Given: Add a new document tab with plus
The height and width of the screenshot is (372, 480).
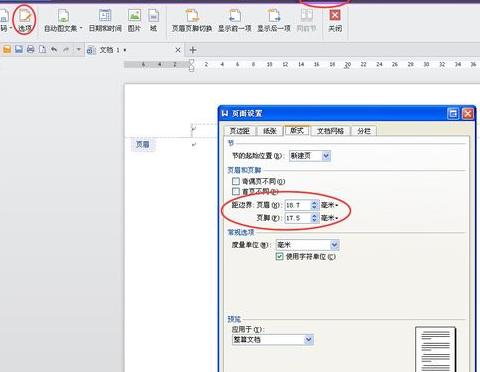Looking at the screenshot, I should [193, 50].
